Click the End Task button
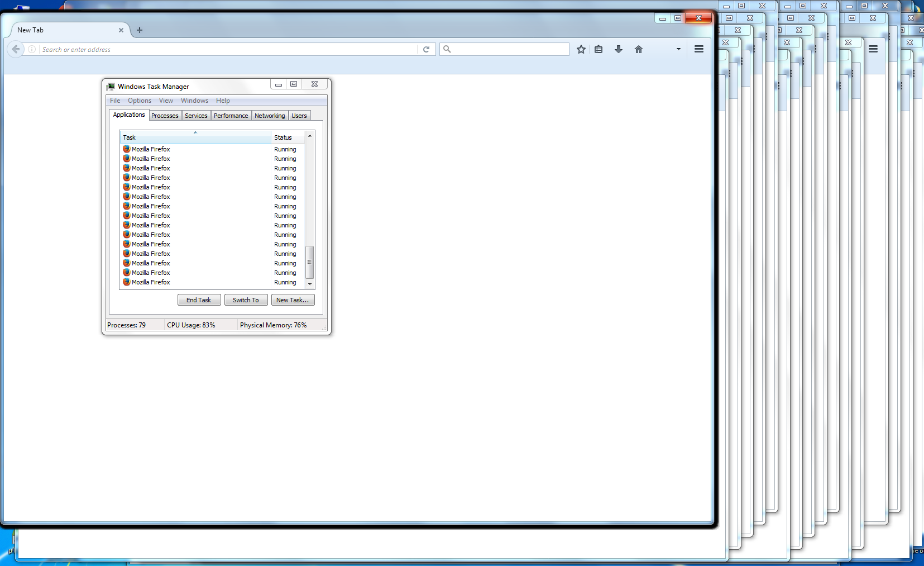Image resolution: width=924 pixels, height=566 pixels. [199, 300]
